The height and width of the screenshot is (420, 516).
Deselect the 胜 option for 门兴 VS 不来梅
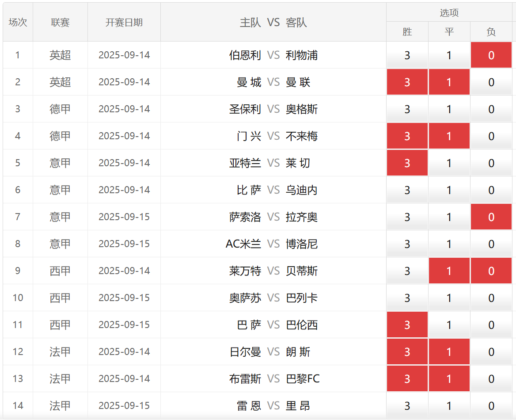[x=407, y=136]
